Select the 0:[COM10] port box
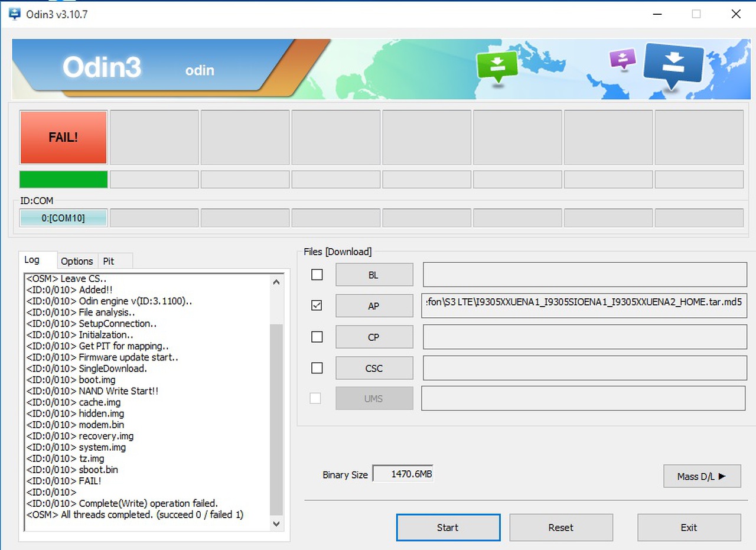756x550 pixels. [63, 218]
